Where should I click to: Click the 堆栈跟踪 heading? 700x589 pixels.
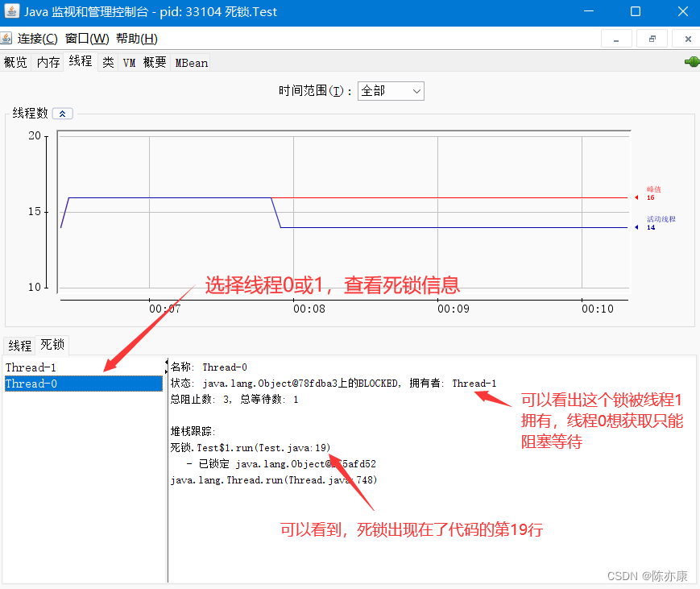pyautogui.click(x=193, y=431)
